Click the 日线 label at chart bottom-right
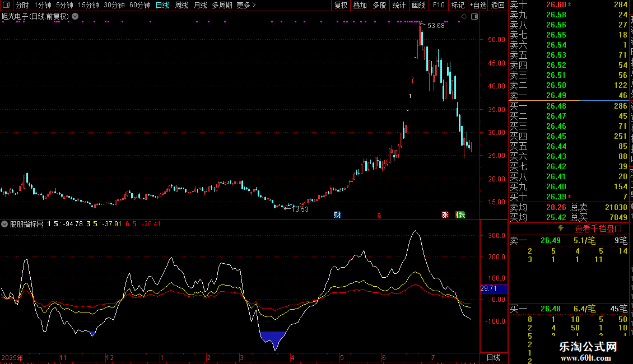Image resolution: width=633 pixels, height=364 pixels. (x=494, y=357)
